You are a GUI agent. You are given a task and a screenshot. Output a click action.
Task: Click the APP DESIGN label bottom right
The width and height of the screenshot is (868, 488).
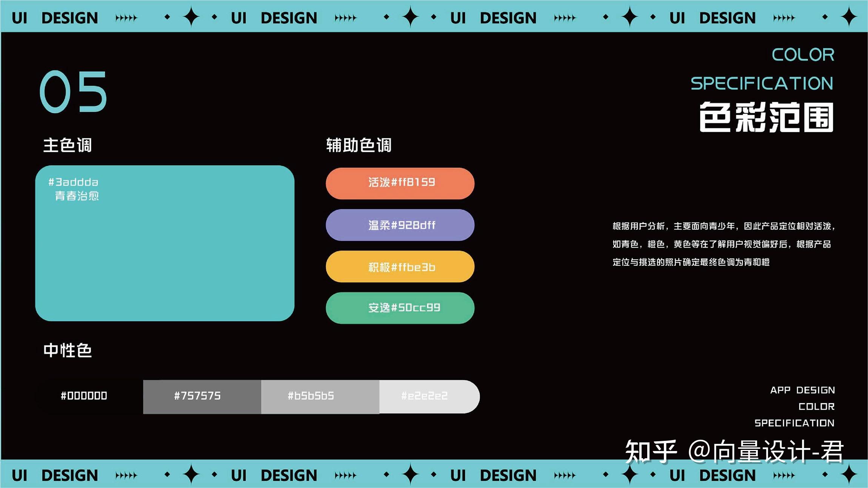[802, 390]
